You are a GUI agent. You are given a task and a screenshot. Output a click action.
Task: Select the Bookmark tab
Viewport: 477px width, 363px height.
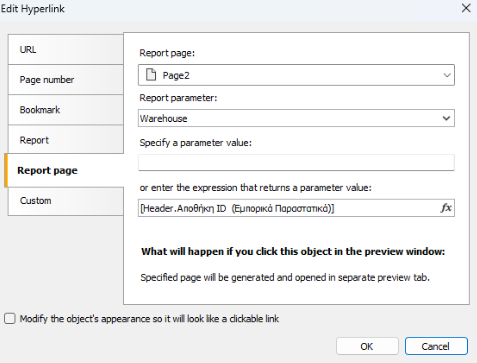click(x=66, y=110)
